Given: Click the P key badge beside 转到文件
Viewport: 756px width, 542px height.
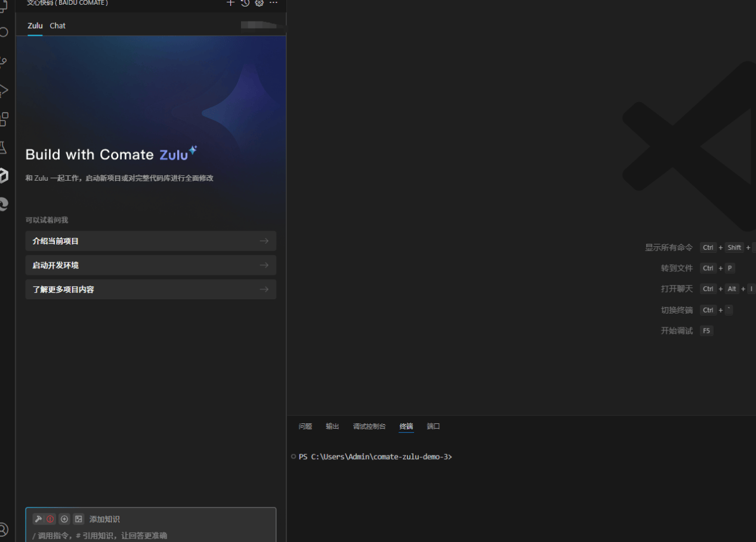Looking at the screenshot, I should 730,268.
